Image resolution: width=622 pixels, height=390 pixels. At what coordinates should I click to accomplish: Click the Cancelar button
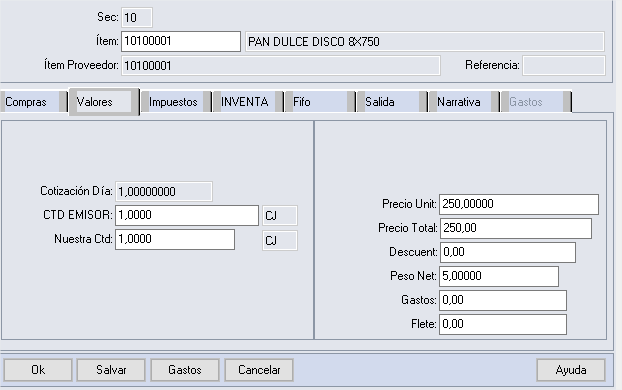point(259,370)
